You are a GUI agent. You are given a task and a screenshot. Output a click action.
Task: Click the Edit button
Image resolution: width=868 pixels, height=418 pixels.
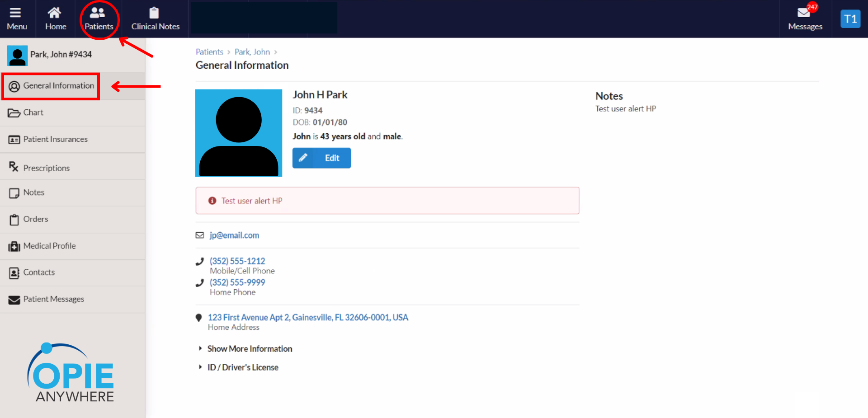pyautogui.click(x=321, y=158)
